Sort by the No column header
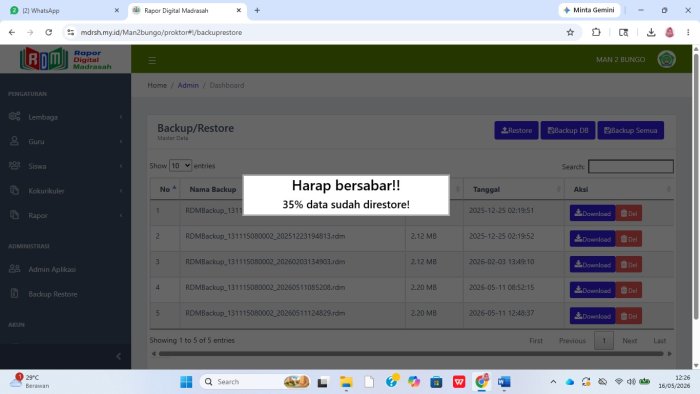The width and height of the screenshot is (700, 394). [x=165, y=189]
